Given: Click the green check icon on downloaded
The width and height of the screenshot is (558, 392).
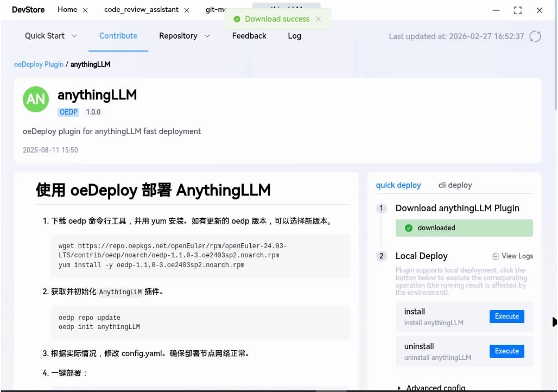Looking at the screenshot, I should coord(409,228).
